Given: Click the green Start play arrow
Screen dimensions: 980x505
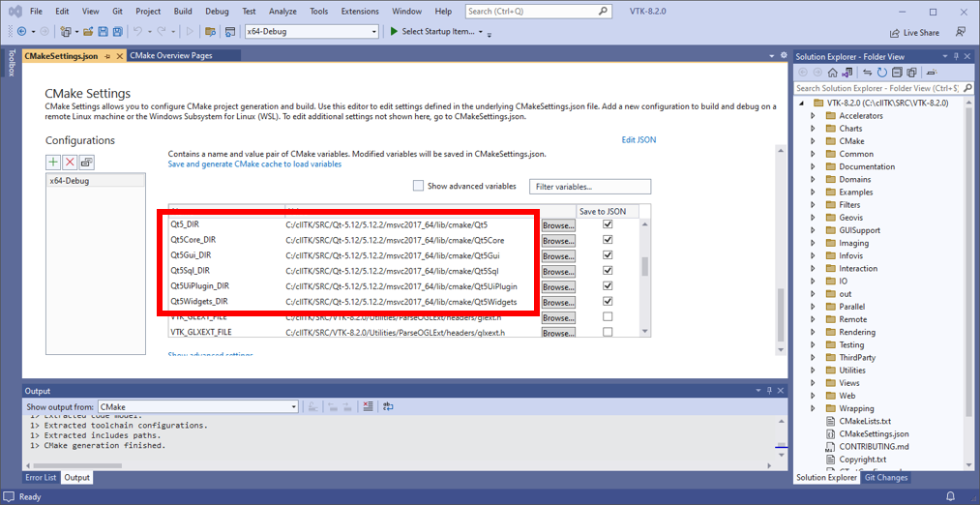Looking at the screenshot, I should (394, 31).
